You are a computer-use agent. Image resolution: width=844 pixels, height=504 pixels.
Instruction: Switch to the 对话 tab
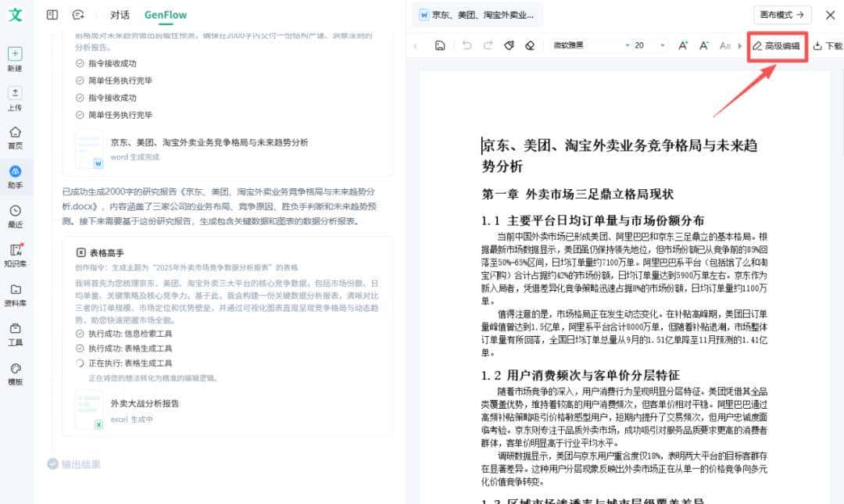click(x=119, y=14)
